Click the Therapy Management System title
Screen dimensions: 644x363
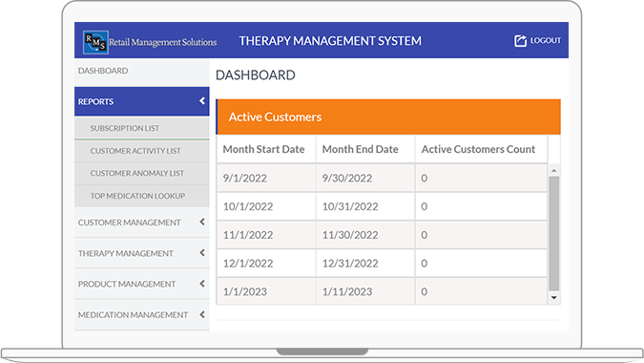pos(330,41)
